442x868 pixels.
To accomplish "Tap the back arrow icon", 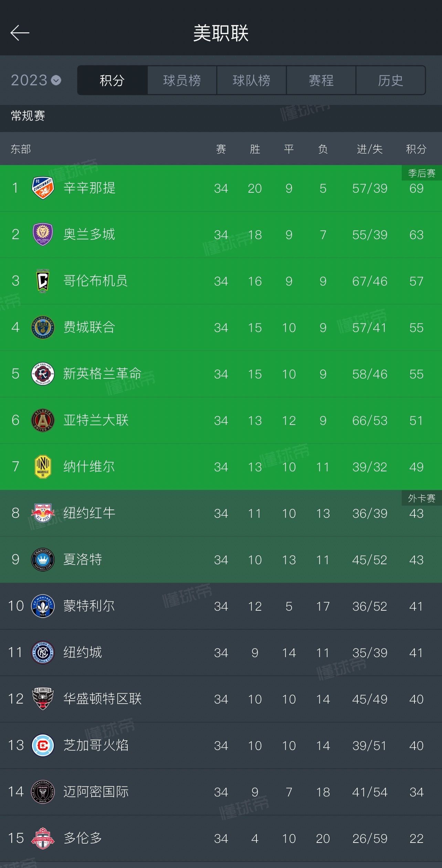I will [20, 33].
